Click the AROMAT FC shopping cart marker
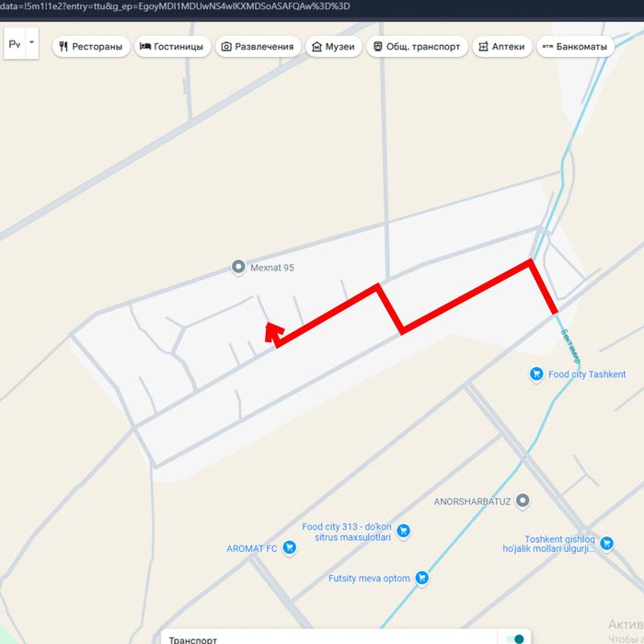The height and width of the screenshot is (644, 644). pos(289,547)
